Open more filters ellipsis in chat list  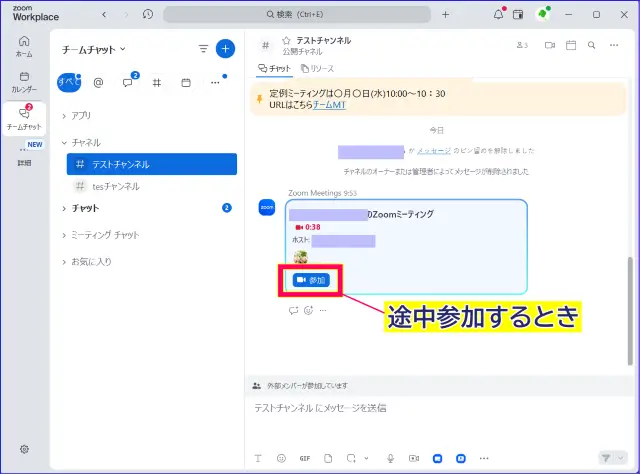click(215, 82)
